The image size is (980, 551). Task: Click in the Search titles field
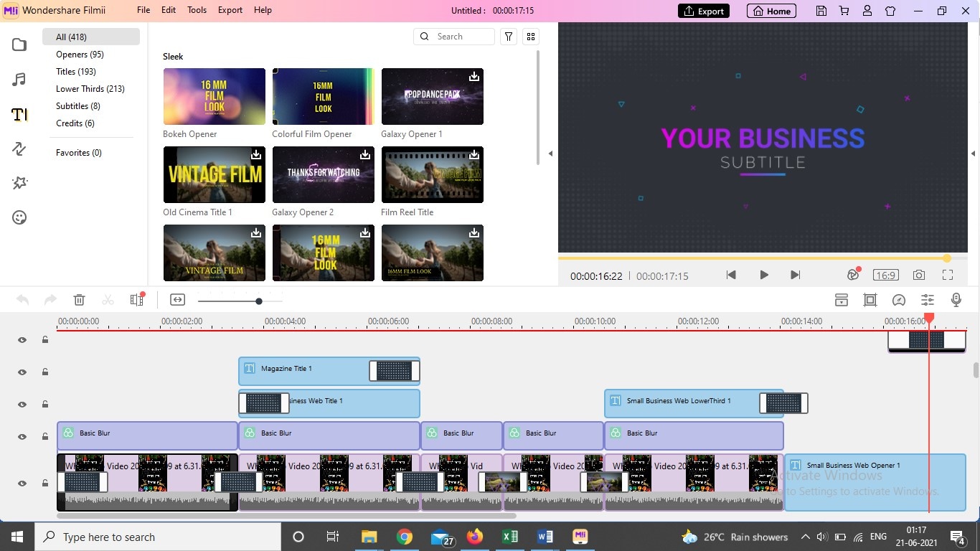[454, 37]
